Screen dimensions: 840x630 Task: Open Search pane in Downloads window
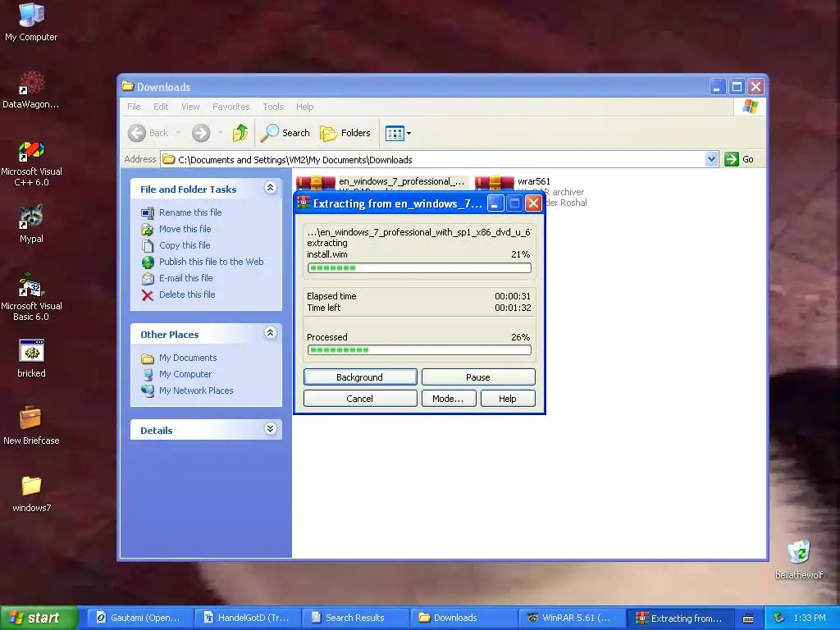pyautogui.click(x=285, y=133)
